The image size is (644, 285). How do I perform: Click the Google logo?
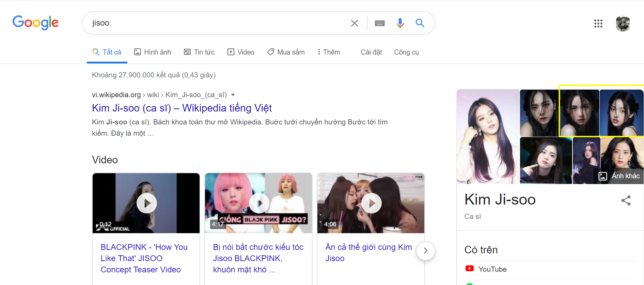35,22
